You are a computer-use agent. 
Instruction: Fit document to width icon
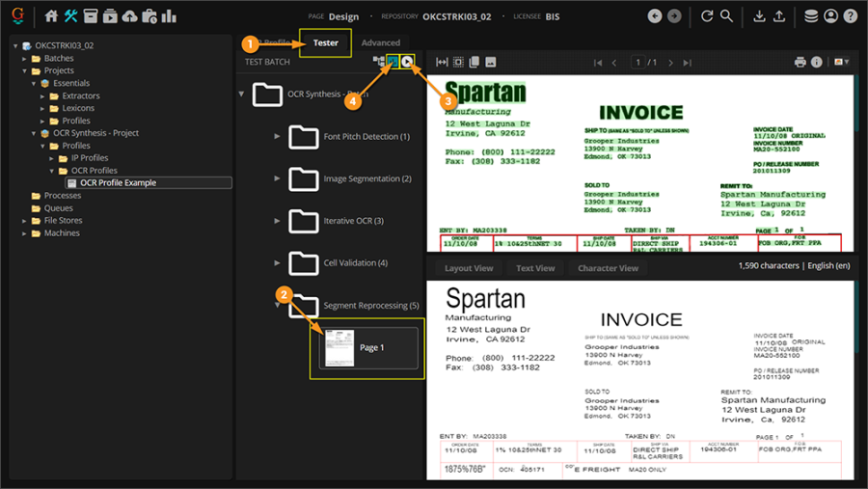pyautogui.click(x=442, y=62)
